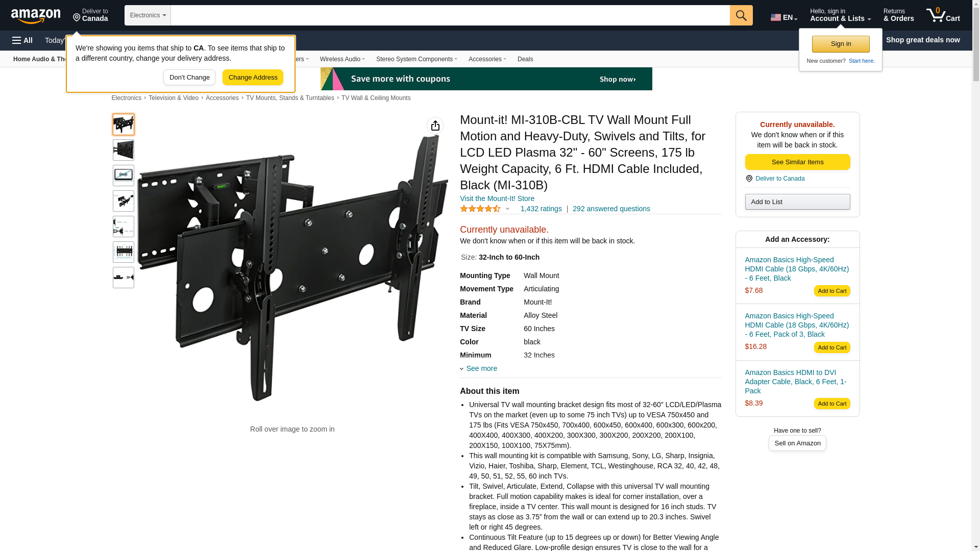Open the Electronics search category dropdown
Image resolution: width=980 pixels, height=551 pixels.
pyautogui.click(x=148, y=15)
